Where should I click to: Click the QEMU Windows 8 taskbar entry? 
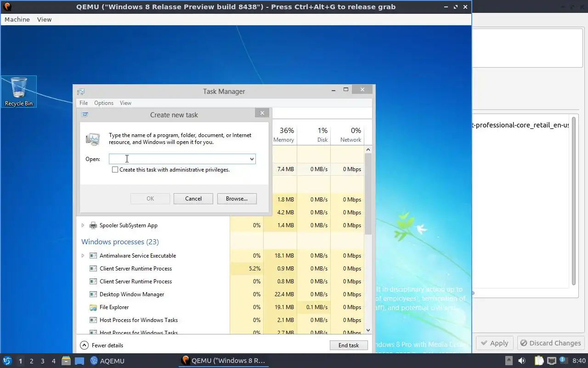pos(223,361)
